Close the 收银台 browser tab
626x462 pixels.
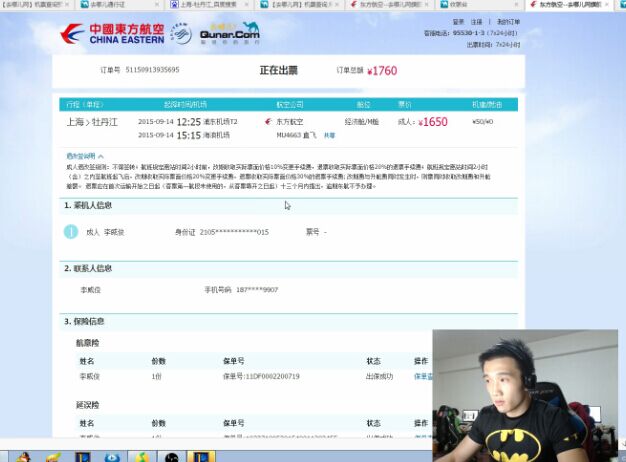(x=517, y=4)
